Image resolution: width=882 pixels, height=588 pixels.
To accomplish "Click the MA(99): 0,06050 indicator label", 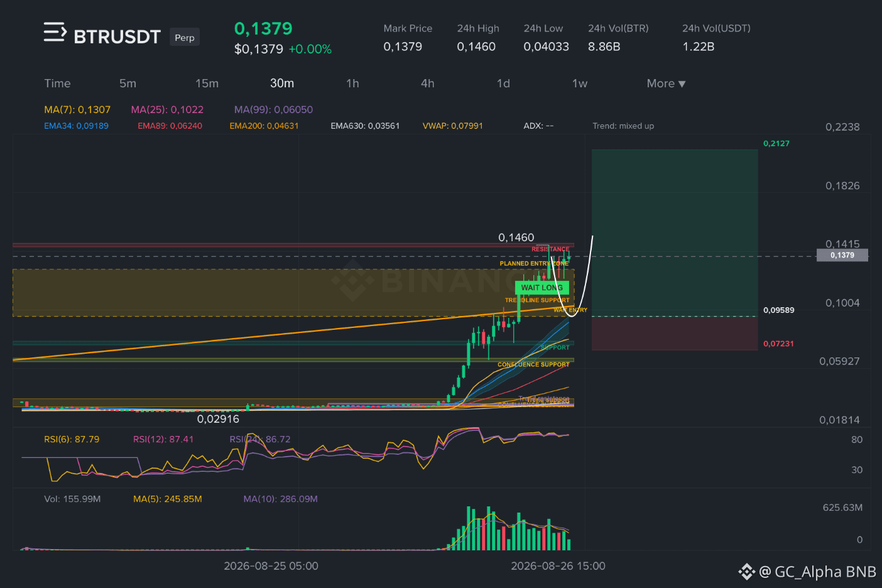I will click(273, 109).
